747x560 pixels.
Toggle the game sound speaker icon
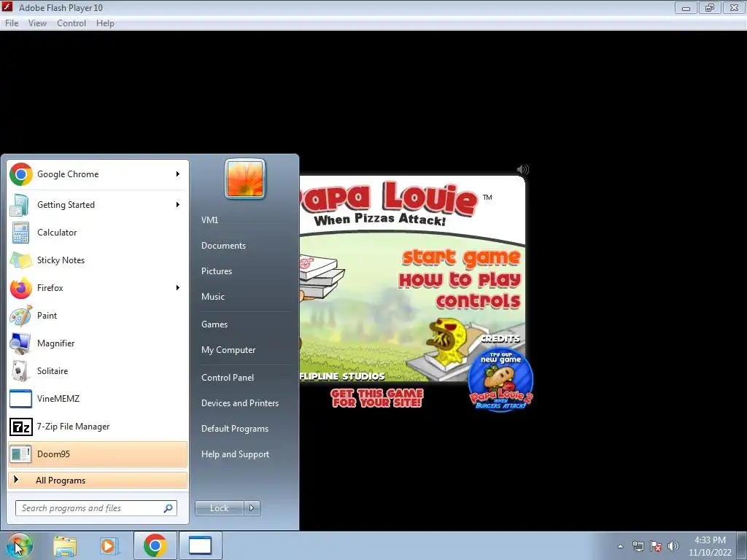522,169
